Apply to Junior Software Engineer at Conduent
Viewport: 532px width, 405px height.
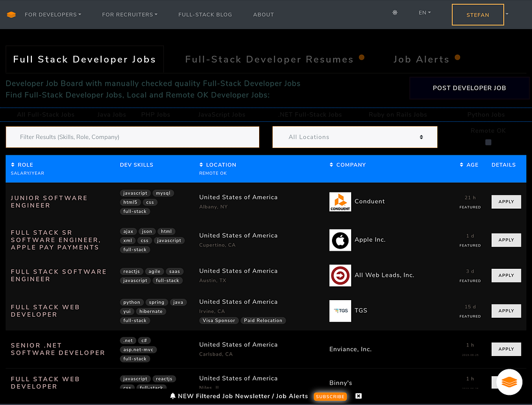tap(506, 202)
